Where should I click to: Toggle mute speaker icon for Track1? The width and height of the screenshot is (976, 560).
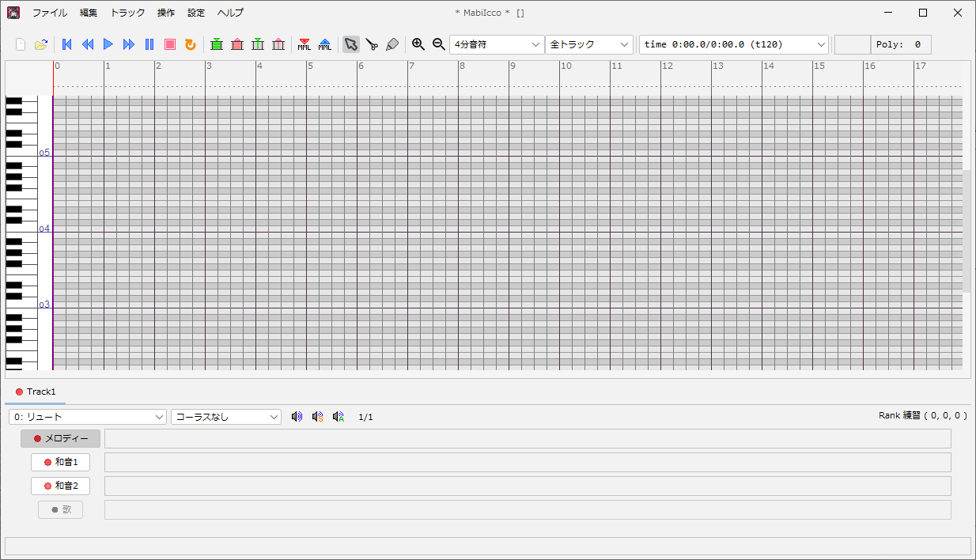coord(297,416)
